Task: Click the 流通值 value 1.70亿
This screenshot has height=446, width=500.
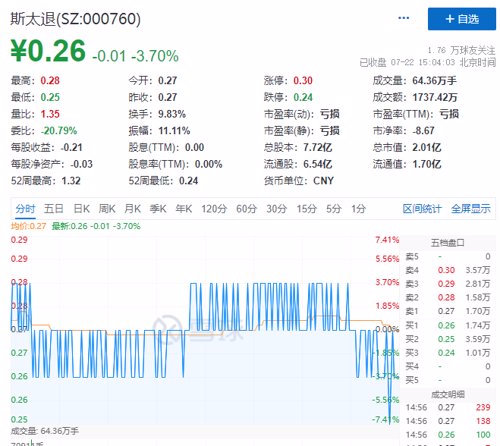Action: pyautogui.click(x=427, y=164)
